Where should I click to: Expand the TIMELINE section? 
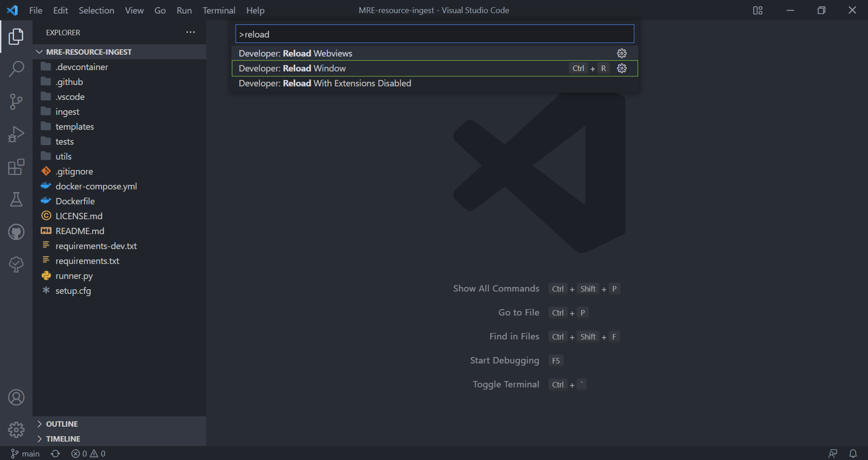120,439
